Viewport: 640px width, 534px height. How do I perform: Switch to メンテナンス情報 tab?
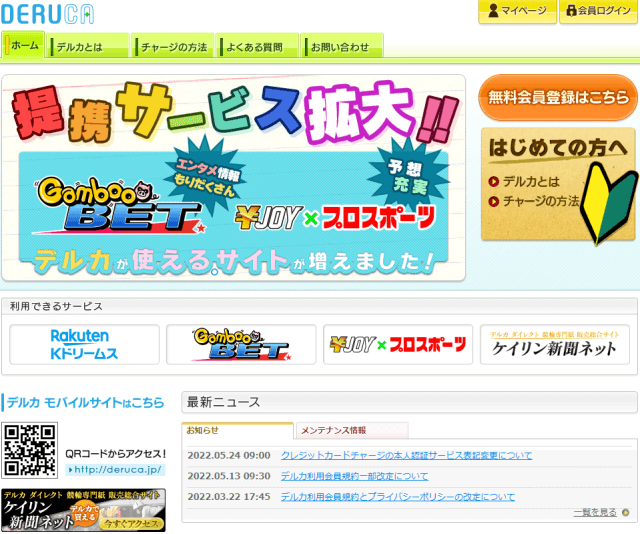[x=352, y=430]
